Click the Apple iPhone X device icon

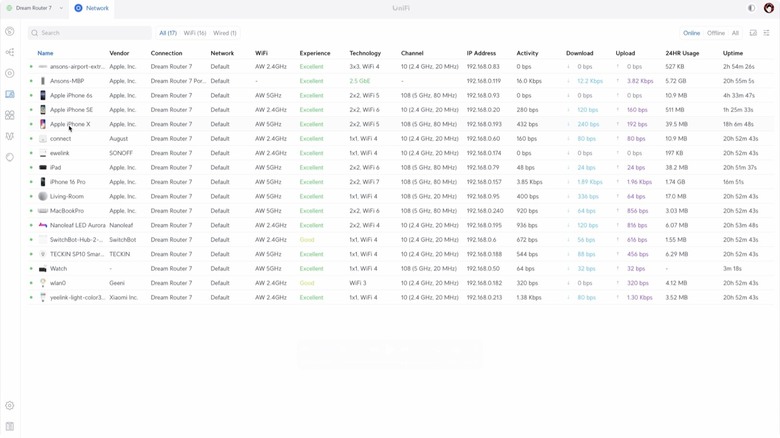[43, 124]
